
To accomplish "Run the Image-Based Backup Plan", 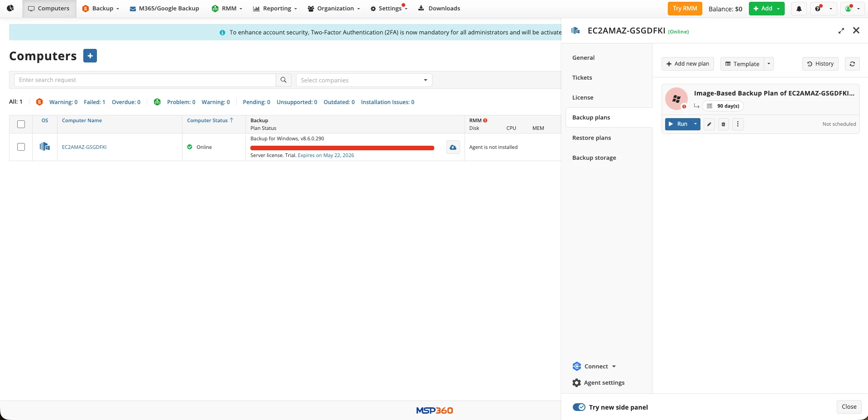I will coord(678,124).
